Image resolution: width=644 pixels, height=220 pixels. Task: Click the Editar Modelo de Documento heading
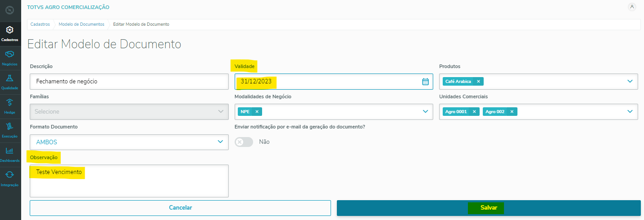pos(104,44)
